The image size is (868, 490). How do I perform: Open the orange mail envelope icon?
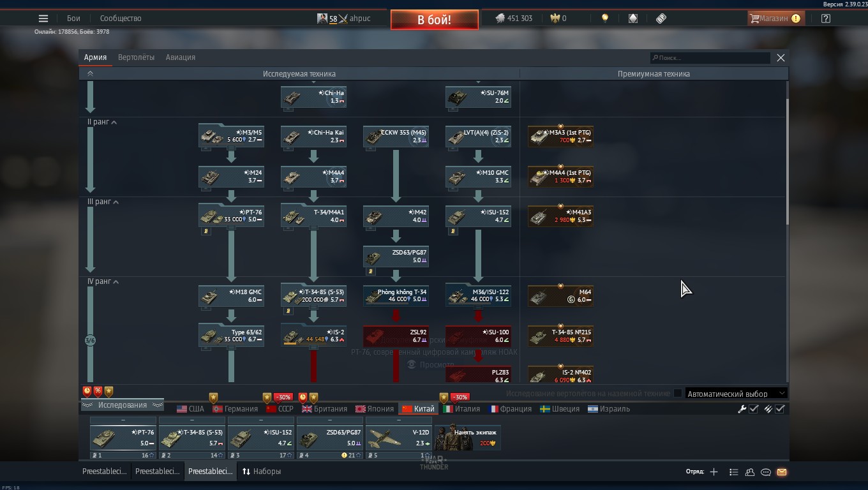point(782,472)
